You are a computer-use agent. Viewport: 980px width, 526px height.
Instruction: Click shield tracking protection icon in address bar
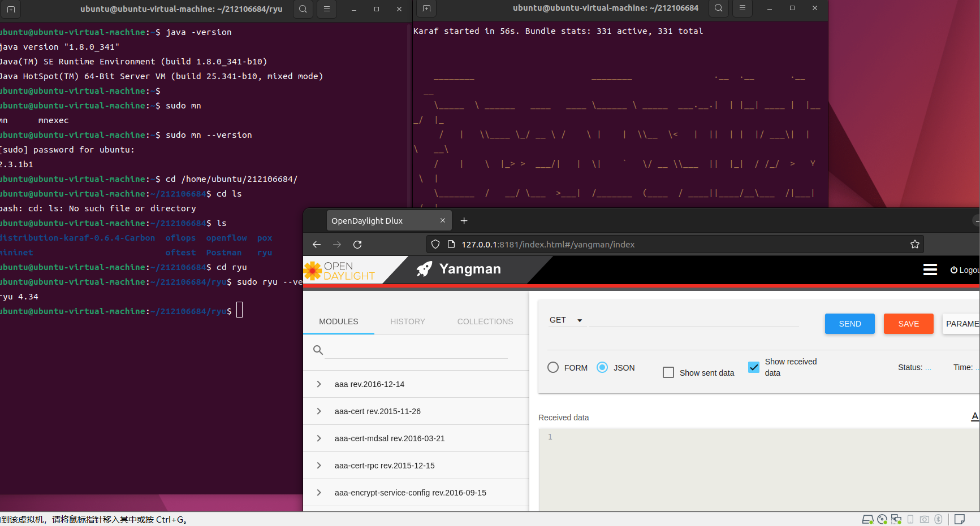point(435,244)
